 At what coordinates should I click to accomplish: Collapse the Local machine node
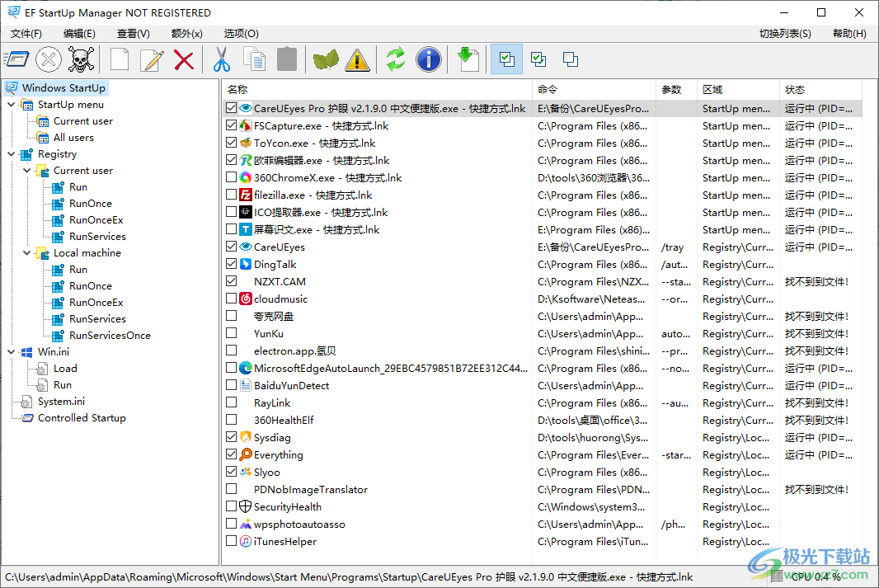tap(27, 253)
